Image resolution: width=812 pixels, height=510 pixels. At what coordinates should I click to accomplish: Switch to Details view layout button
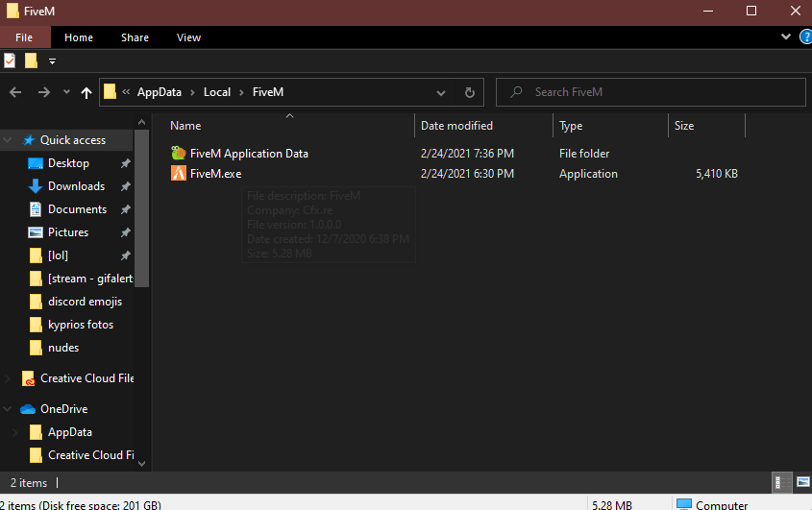coord(781,482)
